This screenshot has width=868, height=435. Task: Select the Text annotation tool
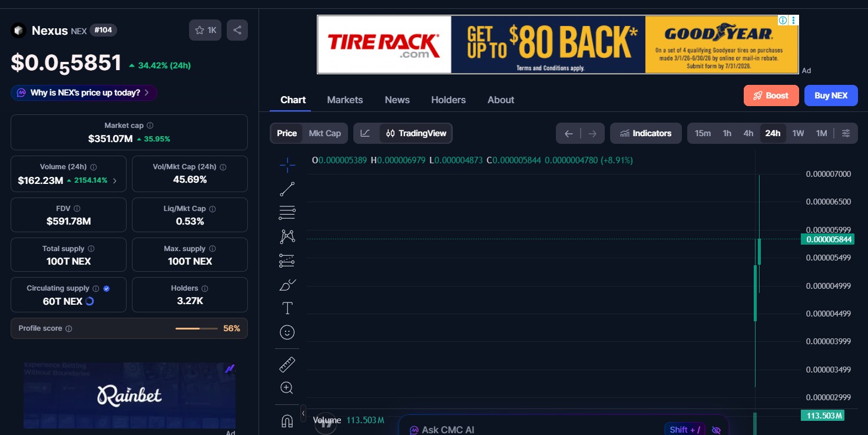tap(287, 308)
